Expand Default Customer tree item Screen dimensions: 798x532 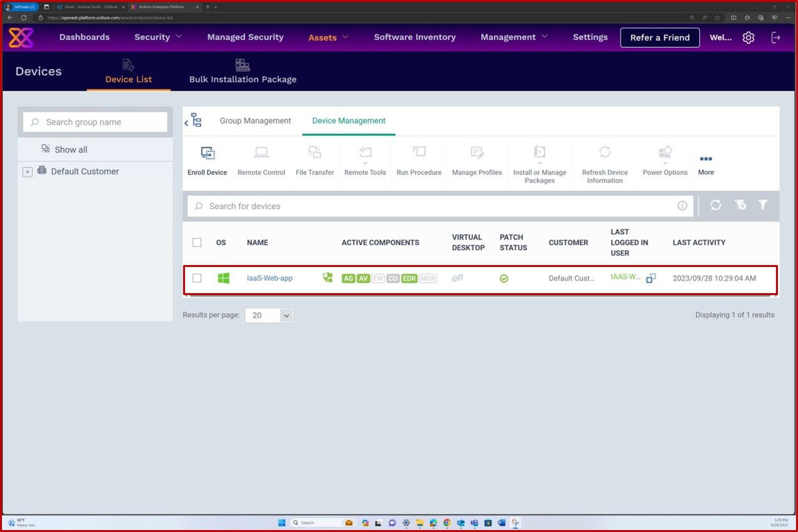click(x=27, y=171)
